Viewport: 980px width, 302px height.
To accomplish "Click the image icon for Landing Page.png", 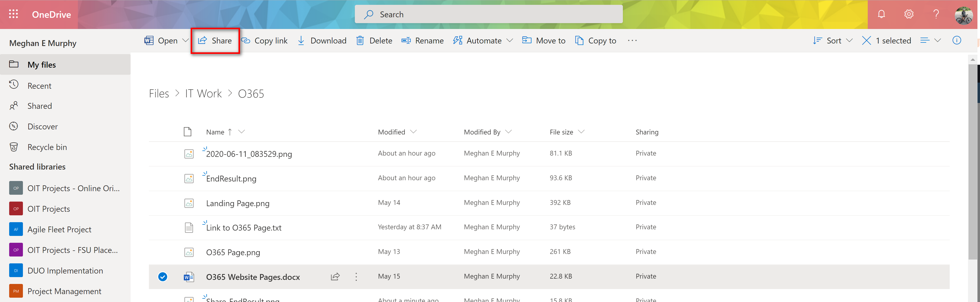I will click(x=189, y=203).
